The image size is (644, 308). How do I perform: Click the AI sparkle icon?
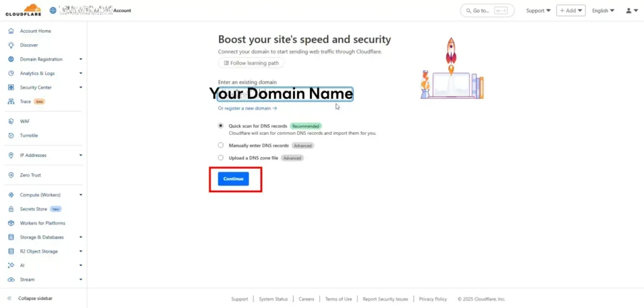pyautogui.click(x=11, y=266)
